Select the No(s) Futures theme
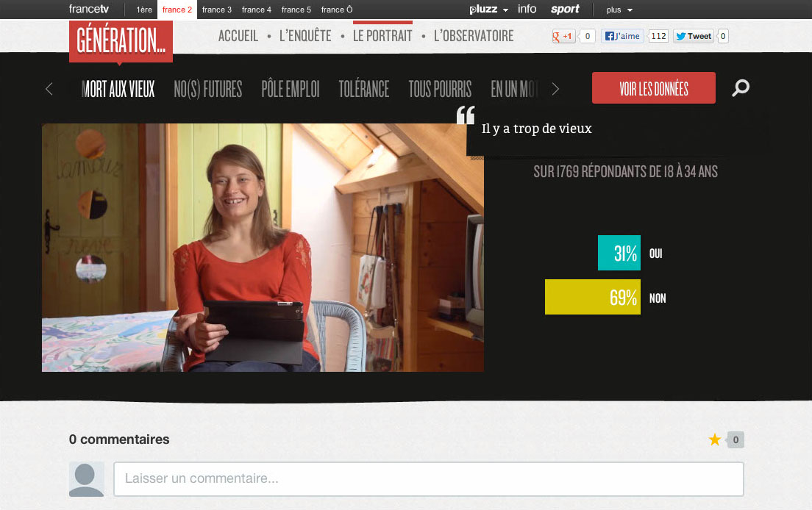 pos(208,89)
